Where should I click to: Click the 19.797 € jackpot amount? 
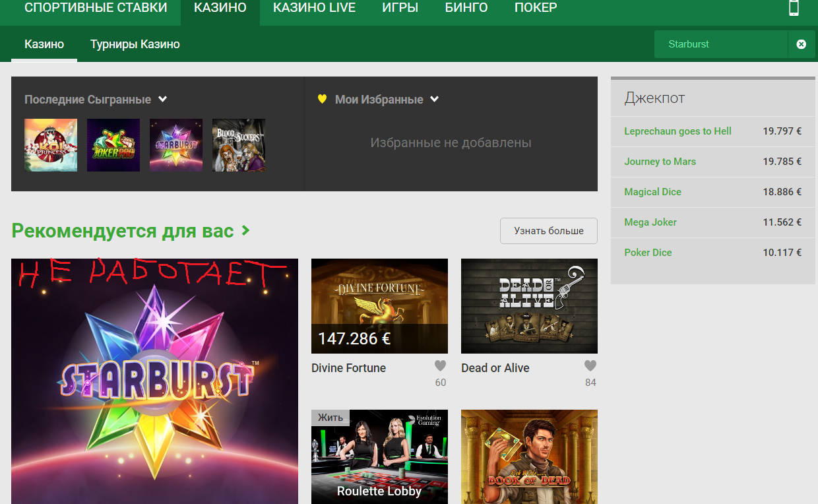coord(782,131)
